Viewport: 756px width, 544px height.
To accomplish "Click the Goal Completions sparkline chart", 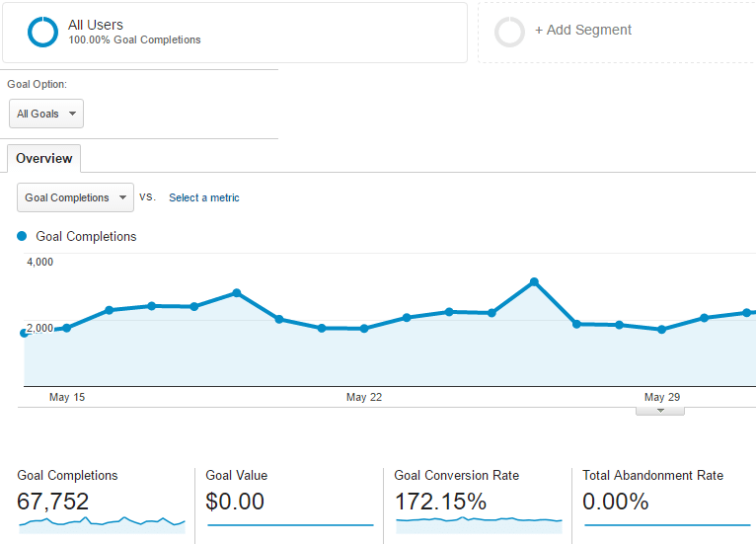I will (102, 521).
